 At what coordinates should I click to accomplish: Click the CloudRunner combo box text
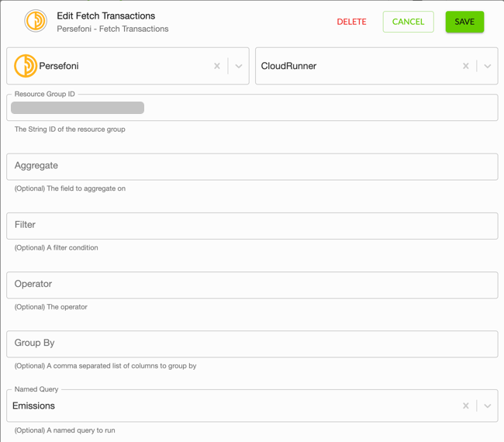[288, 66]
